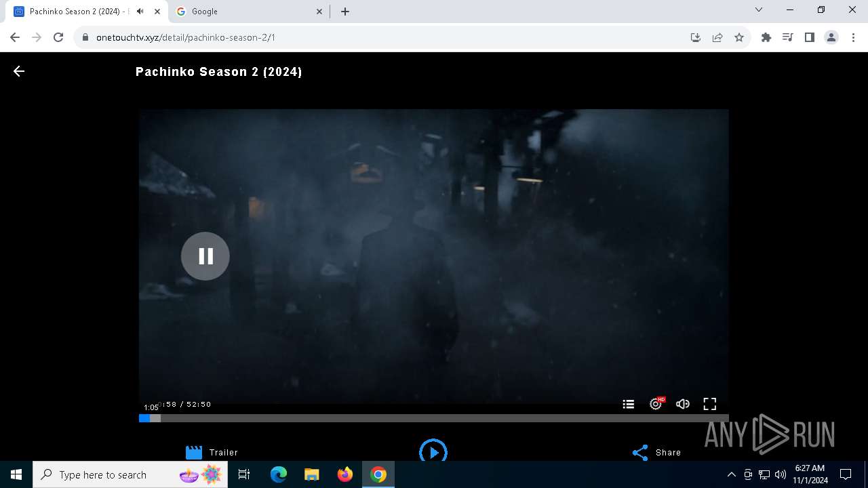Viewport: 868px width, 488px height.
Task: Share this page from address bar
Action: (717, 37)
